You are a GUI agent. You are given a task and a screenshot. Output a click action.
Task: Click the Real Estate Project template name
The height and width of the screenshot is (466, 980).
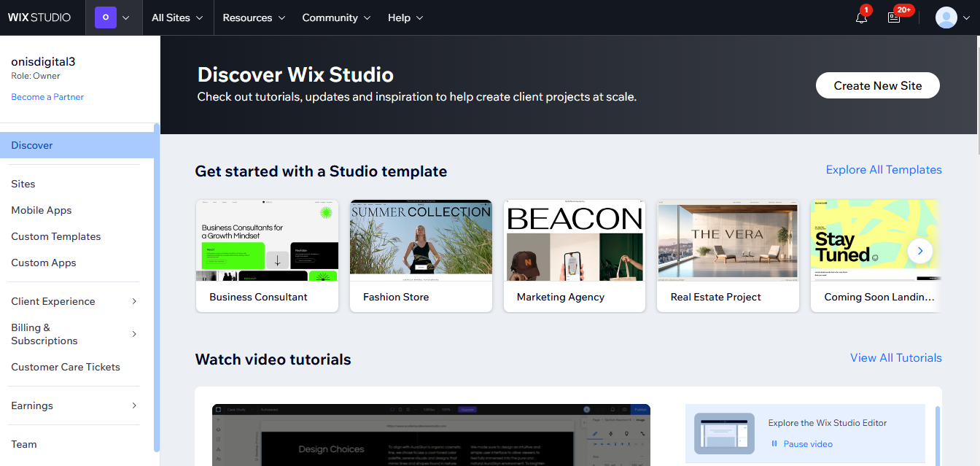716,297
